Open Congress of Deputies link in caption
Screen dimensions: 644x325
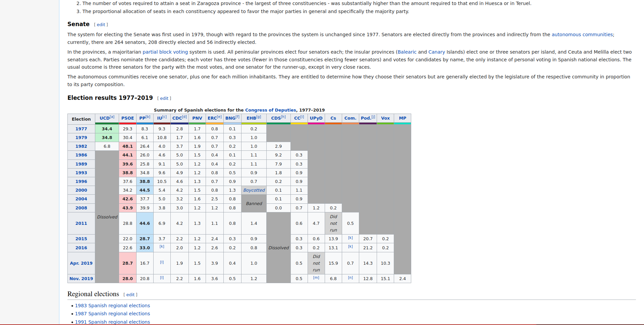[x=270, y=110]
